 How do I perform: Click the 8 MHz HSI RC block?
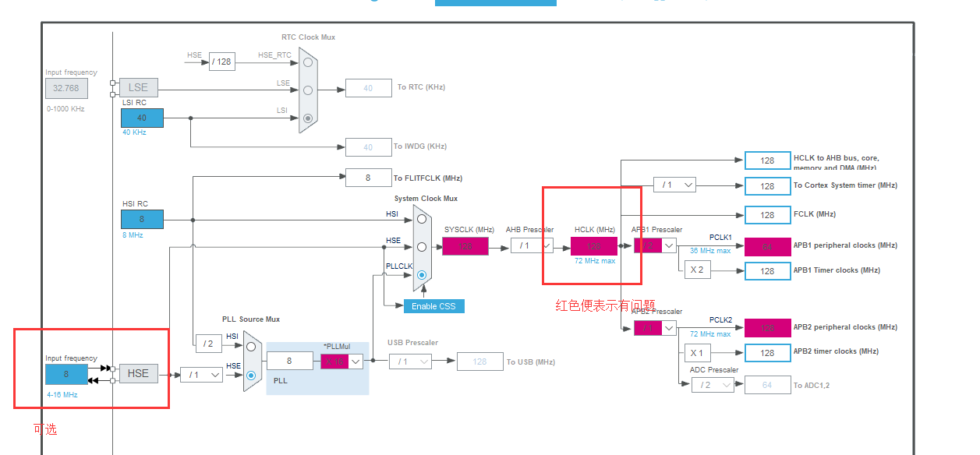(141, 219)
